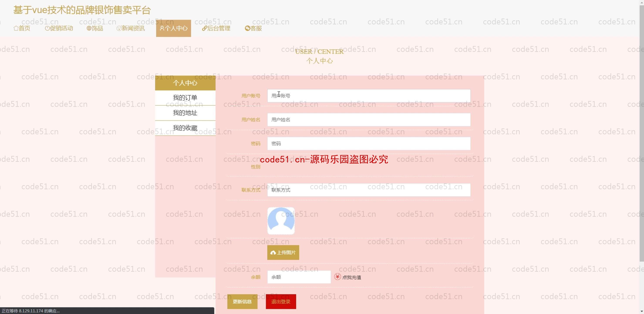Click the USER / CENTER heading text
The width and height of the screenshot is (644, 314).
320,52
